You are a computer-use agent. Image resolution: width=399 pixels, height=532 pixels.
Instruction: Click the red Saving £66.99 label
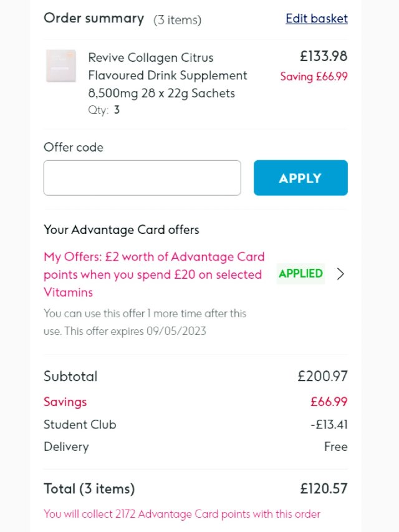[x=314, y=77]
